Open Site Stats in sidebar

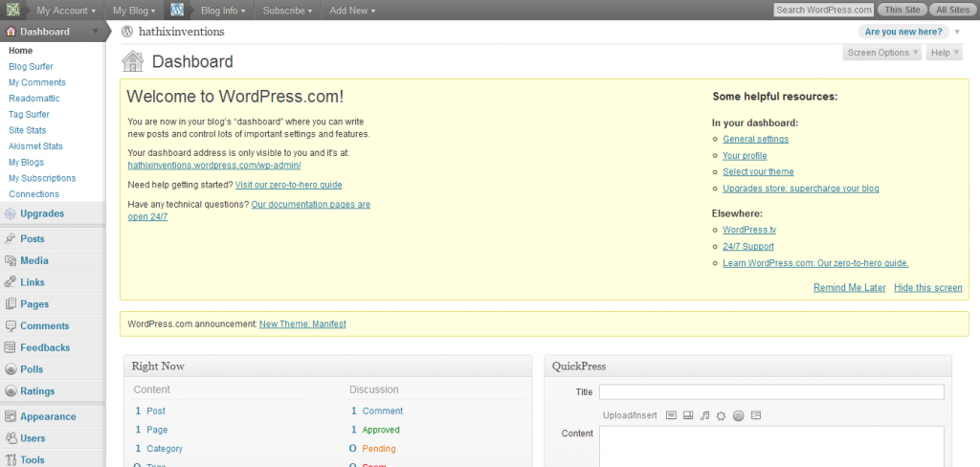pyautogui.click(x=27, y=130)
